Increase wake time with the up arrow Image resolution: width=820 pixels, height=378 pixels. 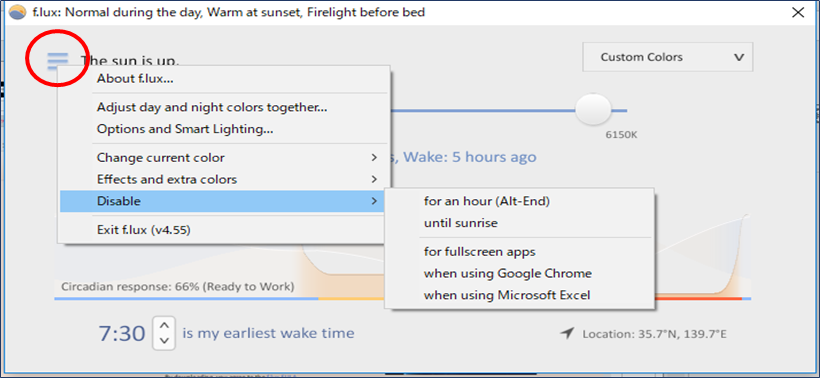(164, 326)
